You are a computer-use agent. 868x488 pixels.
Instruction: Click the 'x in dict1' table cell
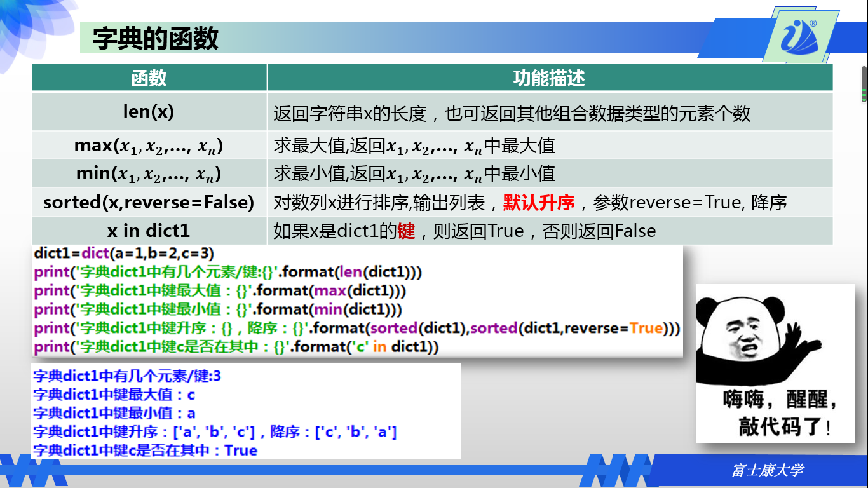[x=149, y=230]
